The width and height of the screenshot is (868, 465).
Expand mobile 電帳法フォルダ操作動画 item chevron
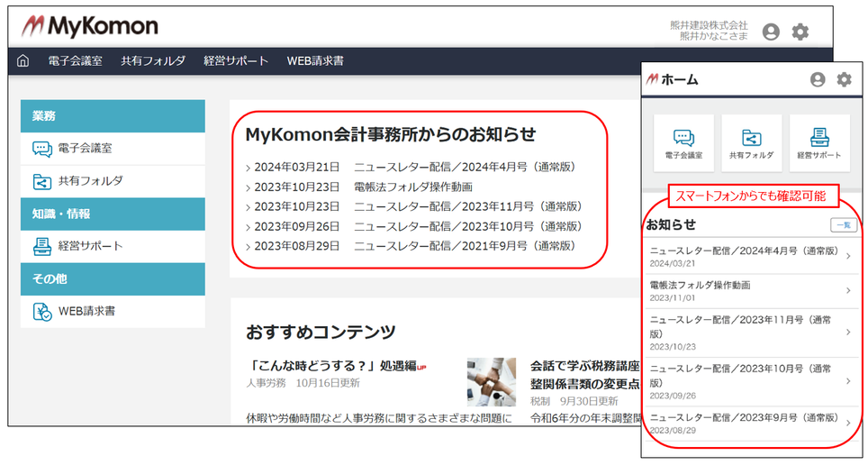[847, 290]
